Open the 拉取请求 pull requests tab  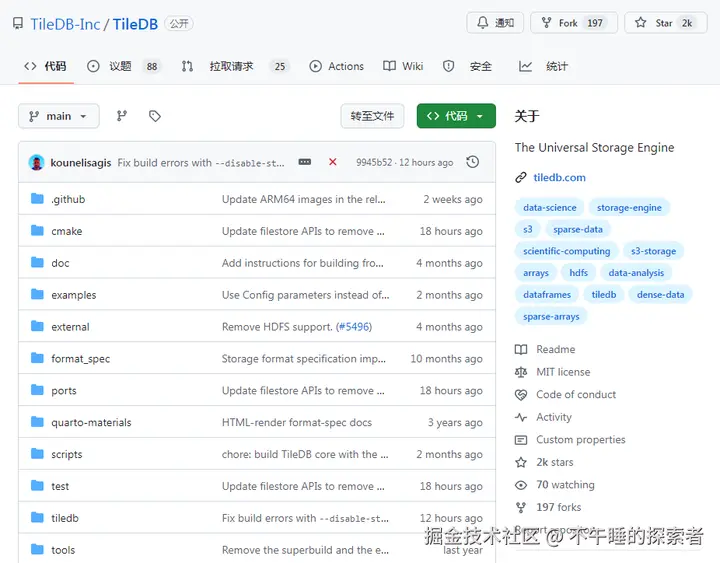pos(234,67)
